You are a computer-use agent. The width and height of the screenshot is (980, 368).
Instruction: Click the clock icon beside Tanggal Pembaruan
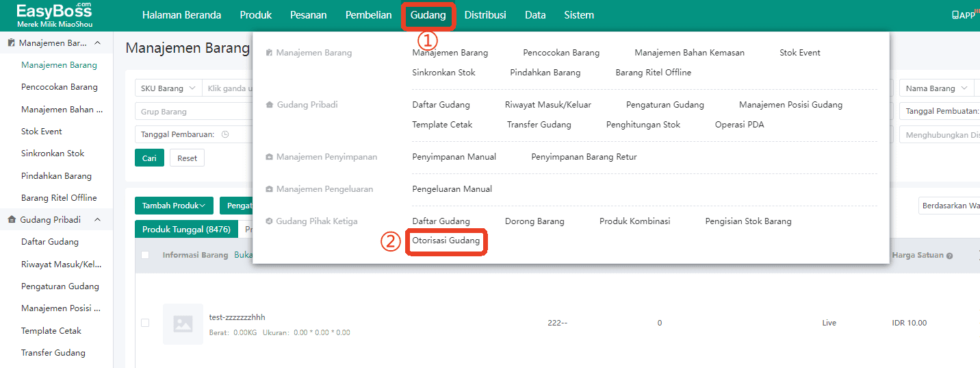coord(225,134)
